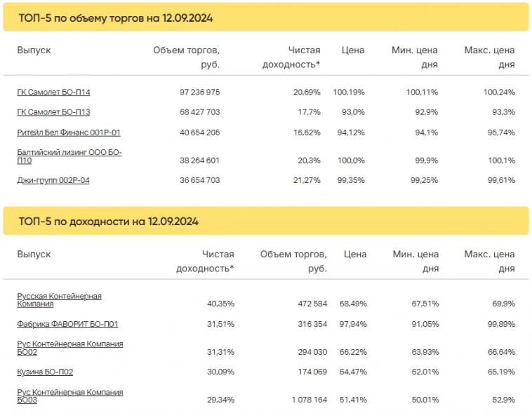The width and height of the screenshot is (532, 413).
Task: Open the ГК Самолет БО-П13 bond link
Action: (x=53, y=112)
